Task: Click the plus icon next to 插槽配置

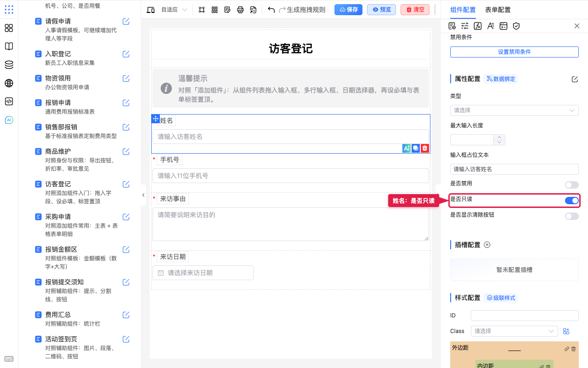Action: [487, 245]
